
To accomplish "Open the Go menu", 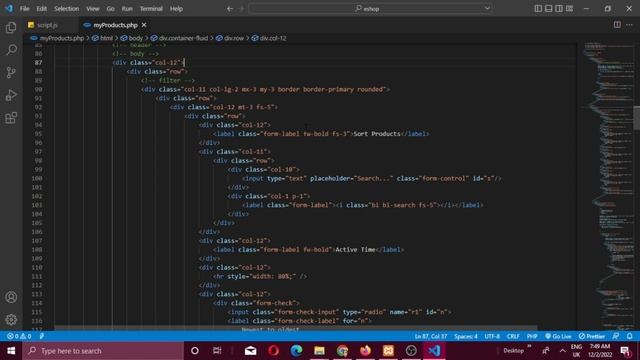I will 110,9.
